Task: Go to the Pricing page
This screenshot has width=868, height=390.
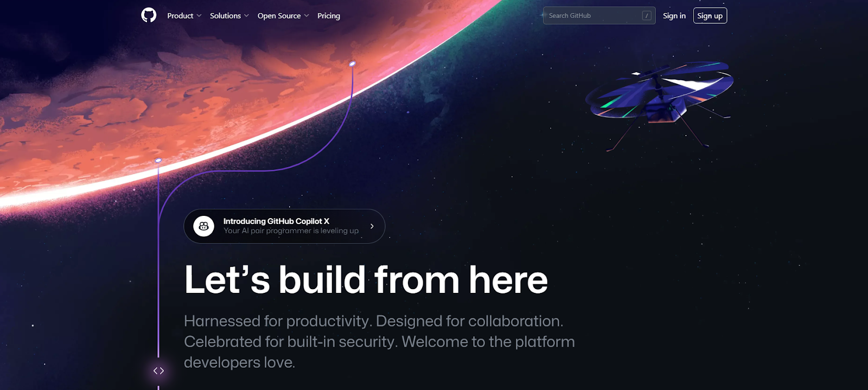Action: (329, 16)
